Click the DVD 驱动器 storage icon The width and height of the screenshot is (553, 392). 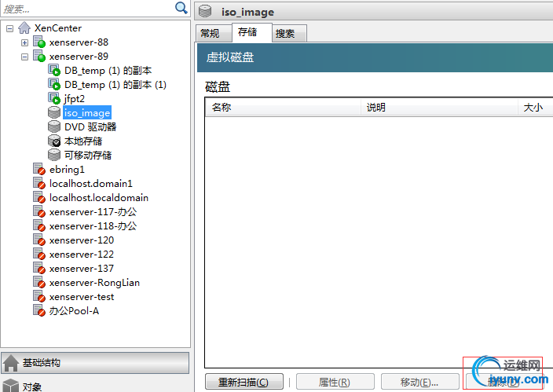(54, 126)
